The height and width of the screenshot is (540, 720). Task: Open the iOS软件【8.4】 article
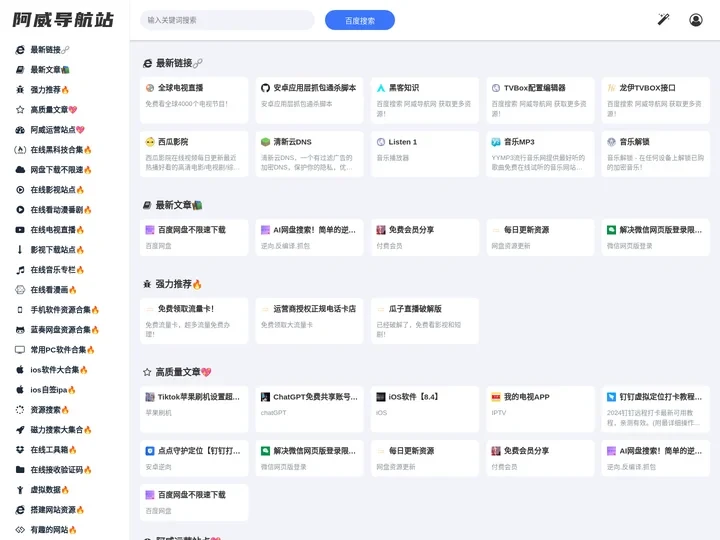(x=425, y=409)
